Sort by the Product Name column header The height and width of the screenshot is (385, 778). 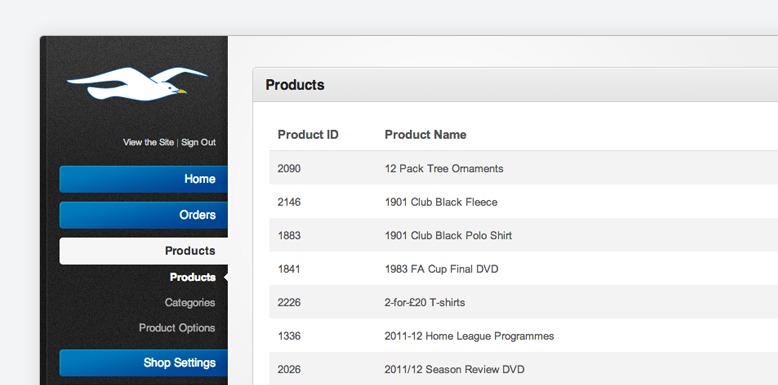pyautogui.click(x=425, y=134)
